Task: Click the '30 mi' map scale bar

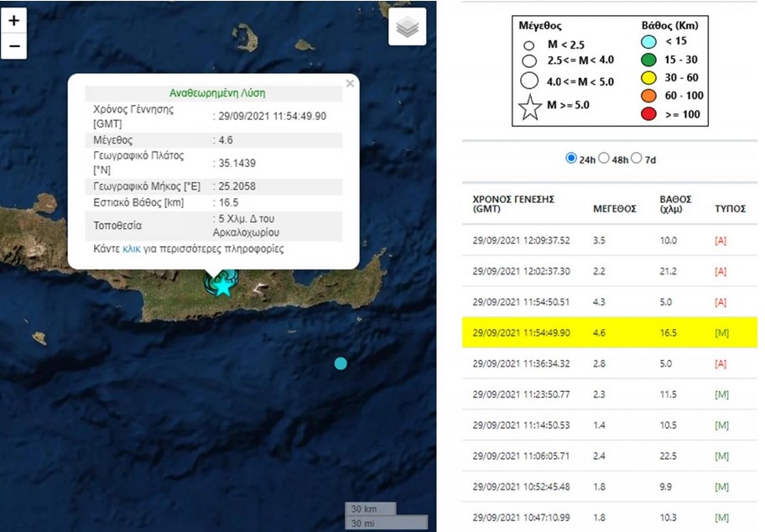Action: tap(387, 523)
